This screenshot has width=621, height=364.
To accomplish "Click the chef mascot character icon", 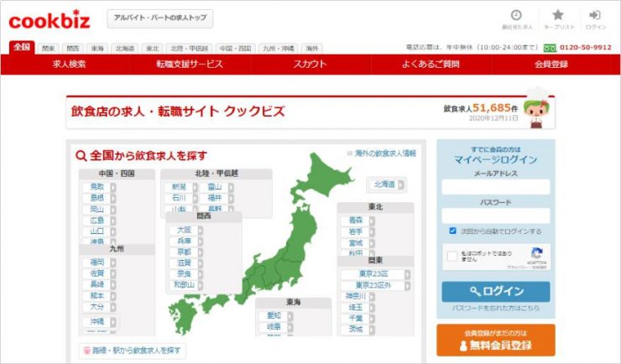I will click(536, 108).
